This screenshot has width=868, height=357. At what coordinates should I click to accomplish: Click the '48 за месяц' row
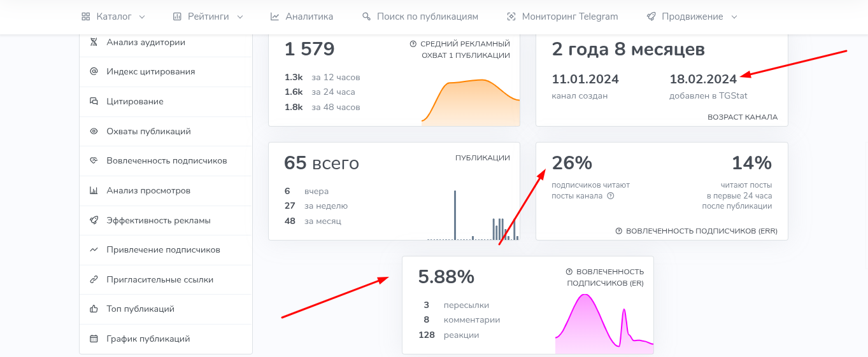(313, 221)
